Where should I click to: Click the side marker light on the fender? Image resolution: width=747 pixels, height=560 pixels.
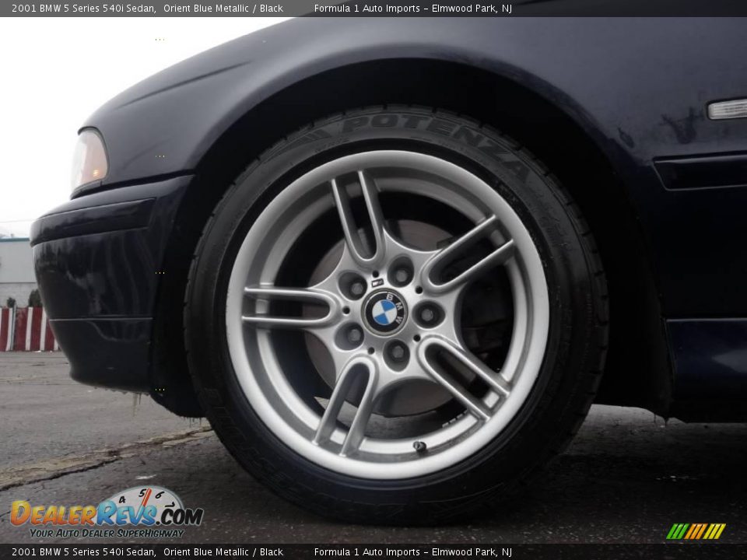click(x=727, y=109)
